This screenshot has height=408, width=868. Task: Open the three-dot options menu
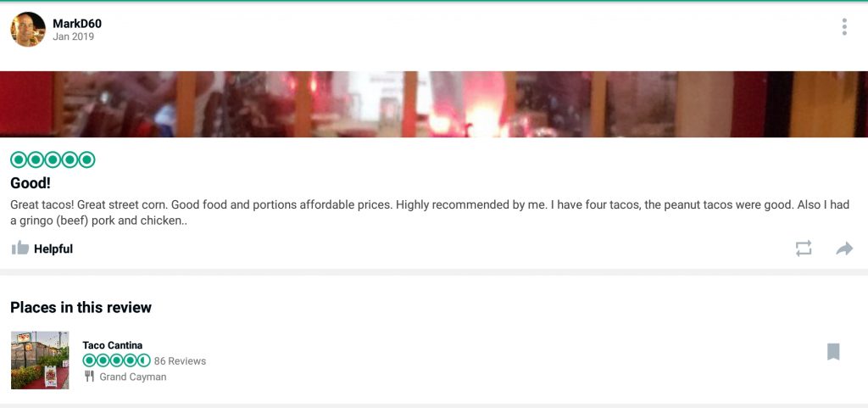tap(843, 26)
